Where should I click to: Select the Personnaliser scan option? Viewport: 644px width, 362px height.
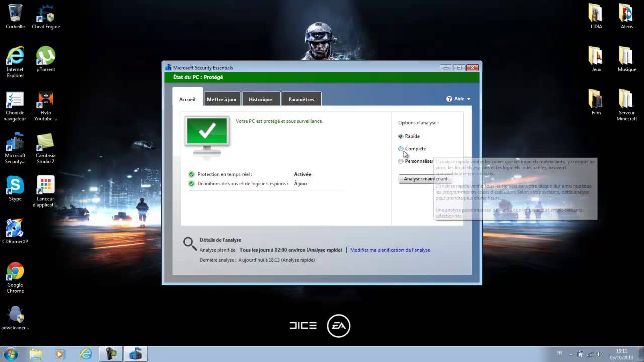[x=416, y=161]
